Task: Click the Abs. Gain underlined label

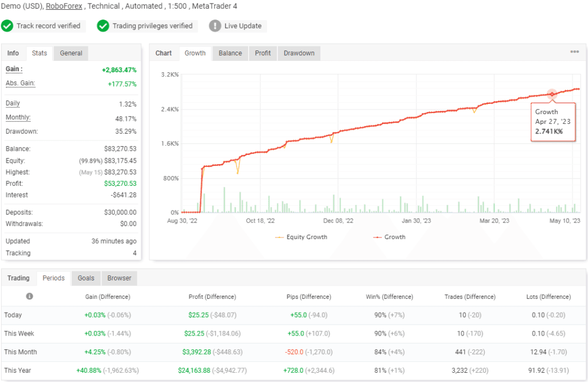Action: click(x=20, y=83)
